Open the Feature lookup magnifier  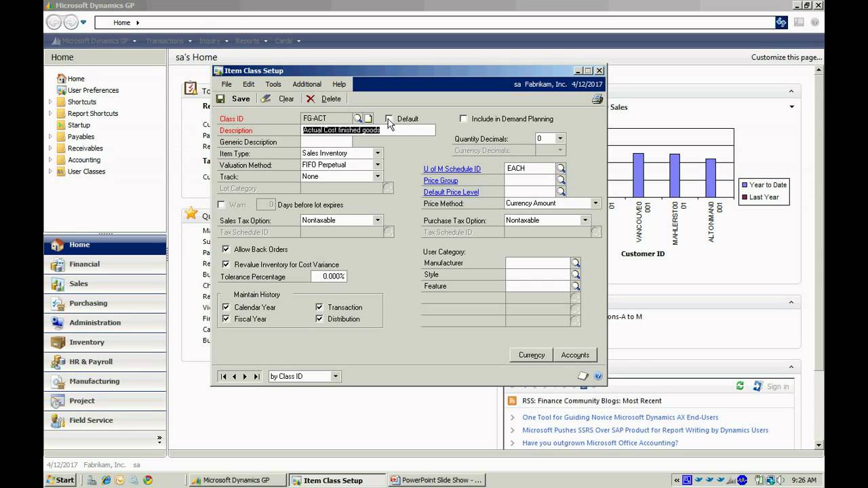[x=576, y=286]
